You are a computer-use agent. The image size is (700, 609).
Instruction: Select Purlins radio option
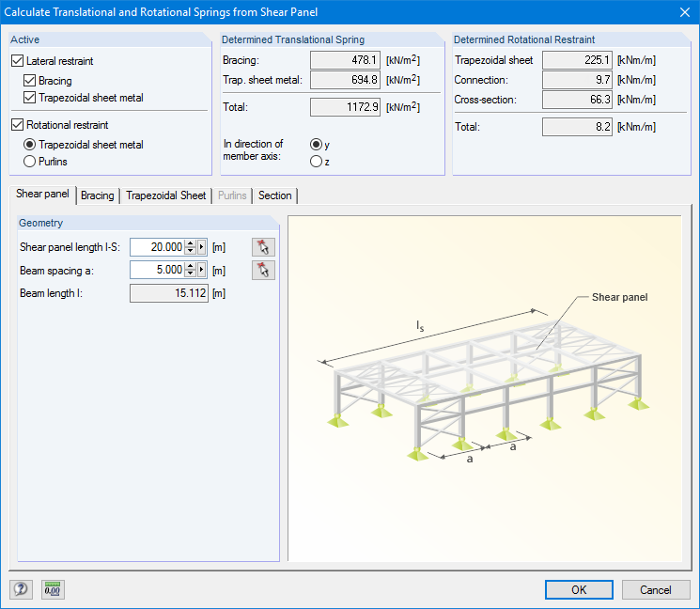pyautogui.click(x=29, y=162)
